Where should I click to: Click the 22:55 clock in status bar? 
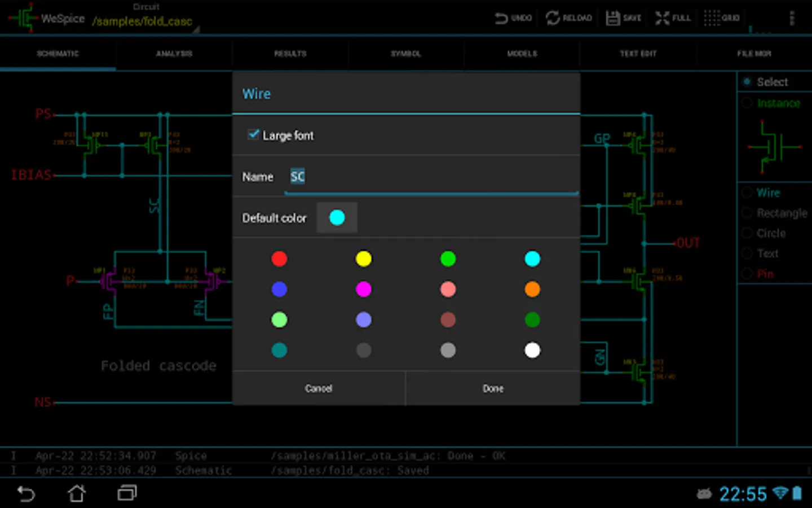click(x=743, y=494)
